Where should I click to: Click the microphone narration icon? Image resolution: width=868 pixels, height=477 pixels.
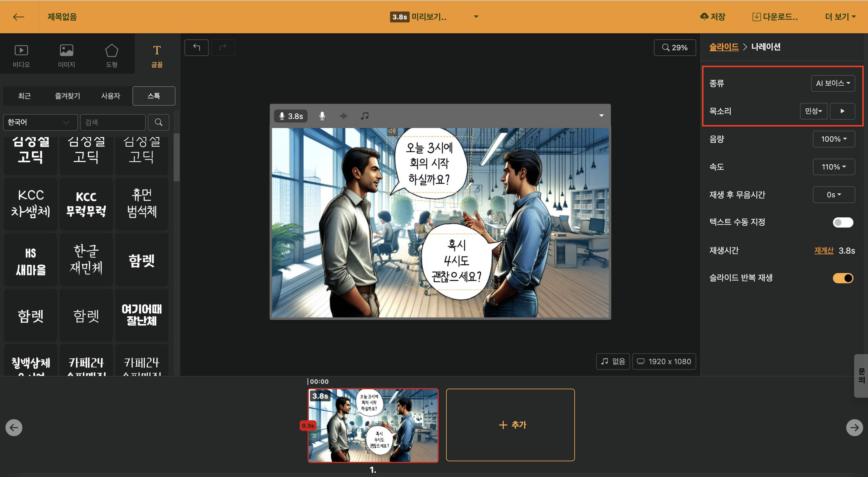322,116
